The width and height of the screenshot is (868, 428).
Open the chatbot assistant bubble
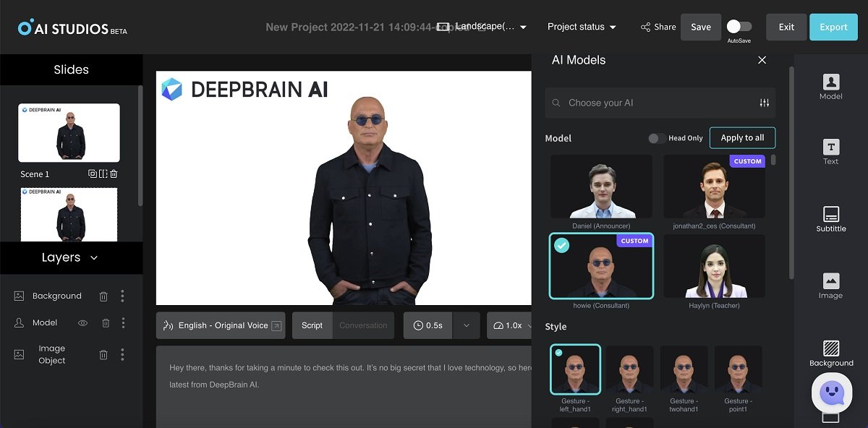point(831,393)
